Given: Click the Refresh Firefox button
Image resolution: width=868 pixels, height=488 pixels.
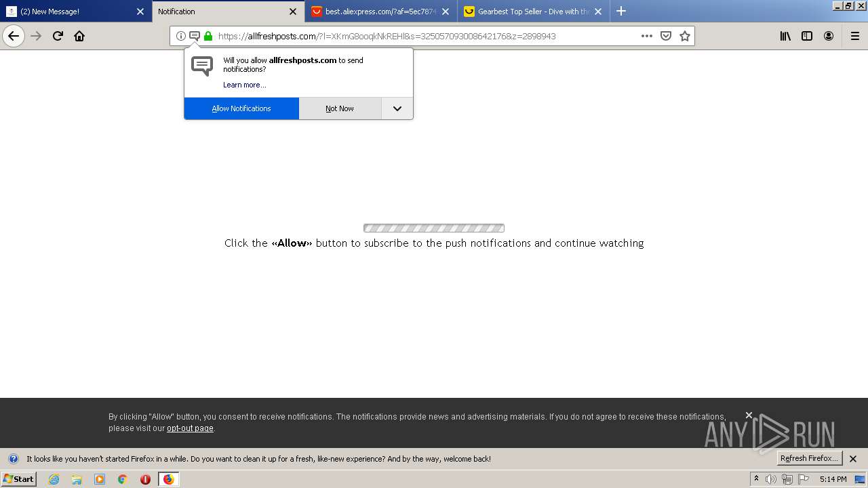Looking at the screenshot, I should pos(810,458).
